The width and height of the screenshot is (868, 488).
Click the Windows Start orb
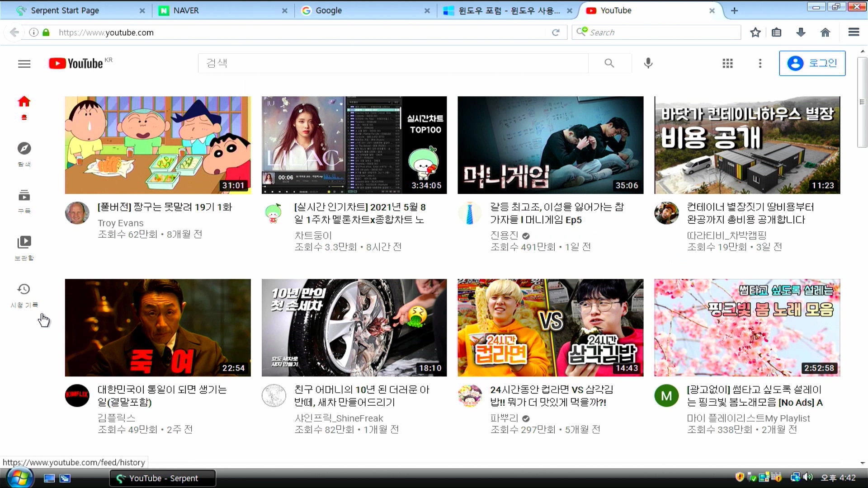19,478
